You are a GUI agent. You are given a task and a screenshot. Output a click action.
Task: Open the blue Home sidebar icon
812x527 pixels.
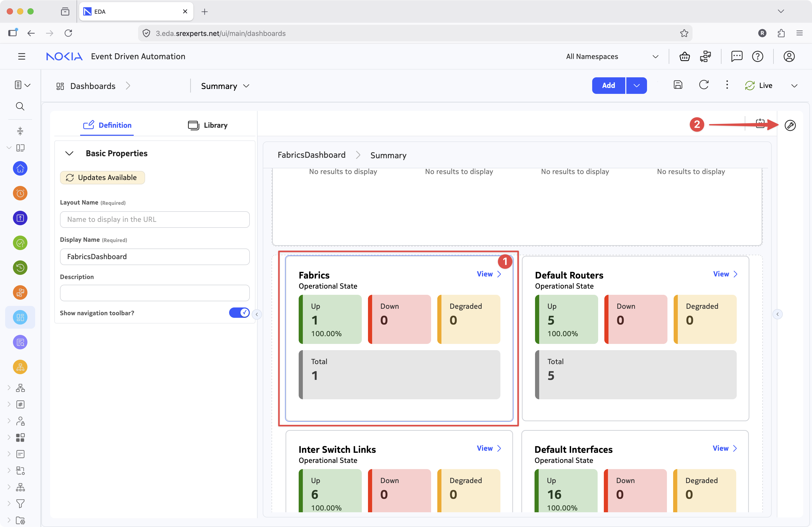click(20, 169)
